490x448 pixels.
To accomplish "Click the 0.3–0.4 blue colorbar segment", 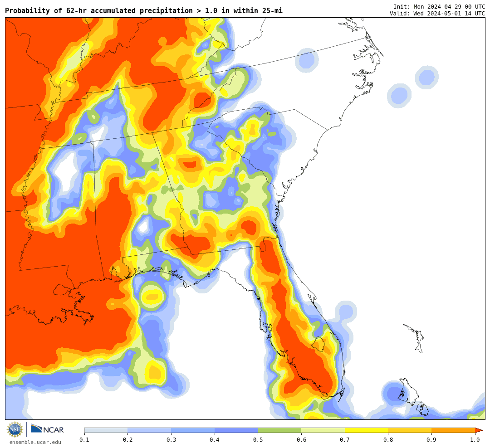I will click(x=193, y=430).
